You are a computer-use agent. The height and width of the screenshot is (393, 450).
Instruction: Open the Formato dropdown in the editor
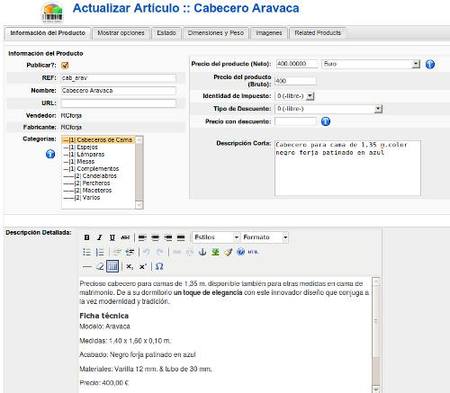[265, 237]
